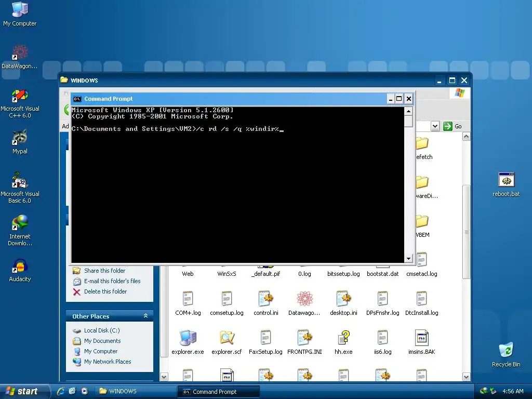Click Internet Explorer quick launch icon
Image resolution: width=532 pixels, height=399 pixels.
pyautogui.click(x=61, y=391)
